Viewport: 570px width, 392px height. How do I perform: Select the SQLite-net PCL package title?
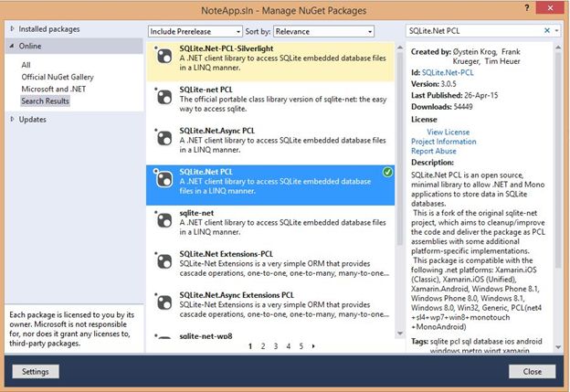(206, 90)
